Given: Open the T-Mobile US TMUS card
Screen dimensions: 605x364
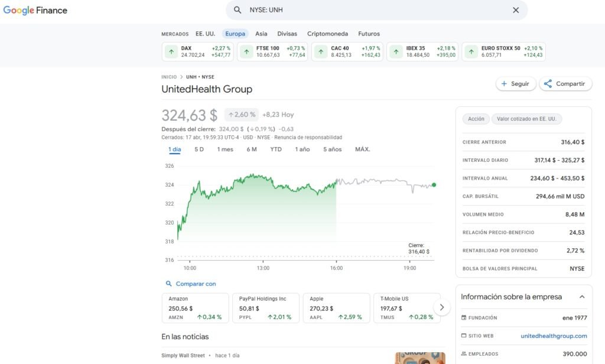Looking at the screenshot, I should click(x=406, y=308).
